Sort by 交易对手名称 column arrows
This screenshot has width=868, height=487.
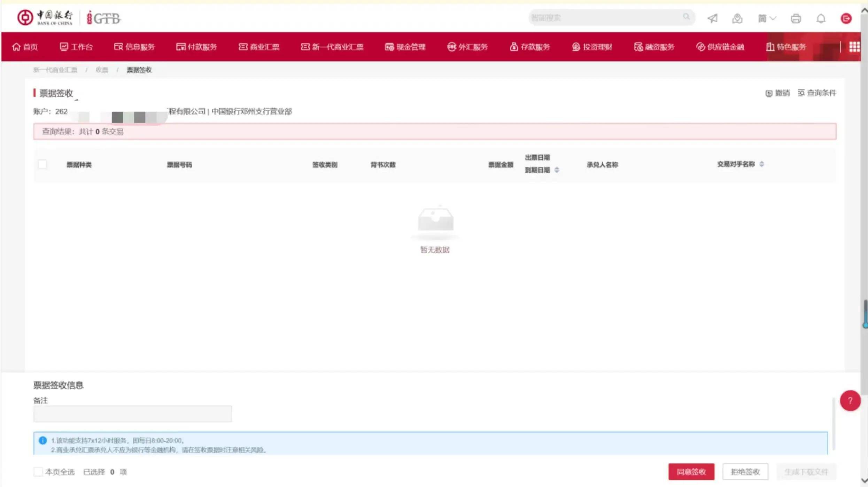[x=762, y=164]
